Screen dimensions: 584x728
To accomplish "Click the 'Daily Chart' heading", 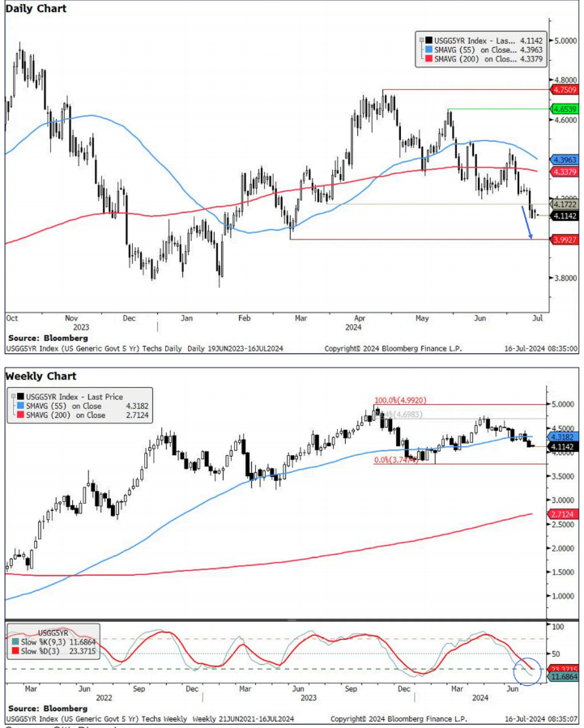I will coord(36,8).
